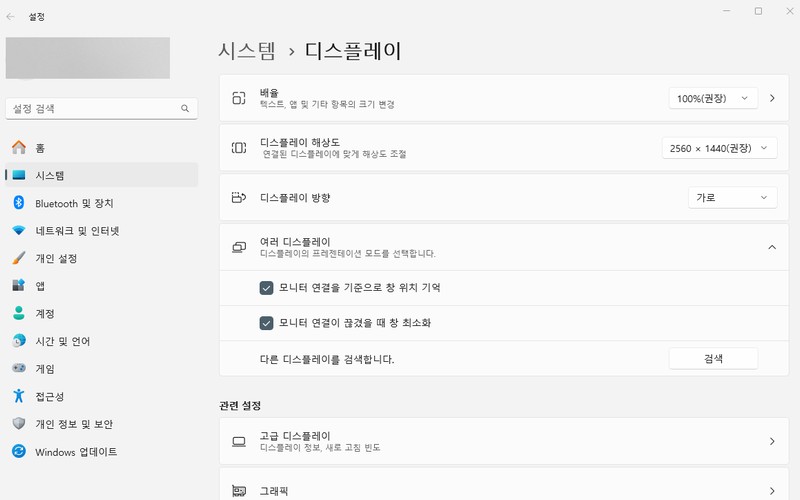
Task: Open the 그래픽 row
Action: click(x=504, y=486)
